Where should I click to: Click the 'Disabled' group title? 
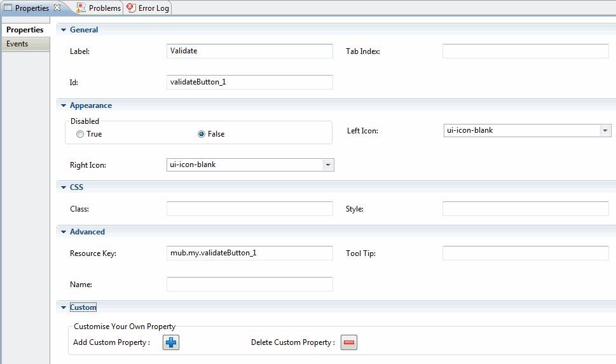point(85,121)
